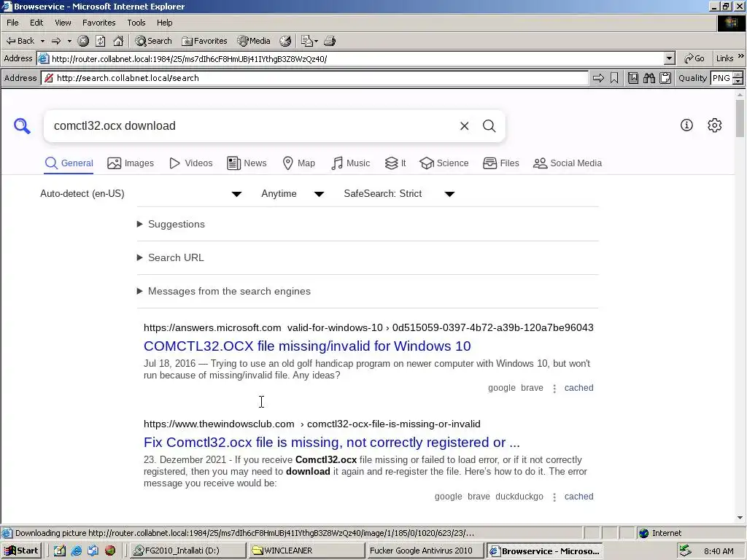Submit search with magnifier icon
The width and height of the screenshot is (747, 560).
pos(489,125)
